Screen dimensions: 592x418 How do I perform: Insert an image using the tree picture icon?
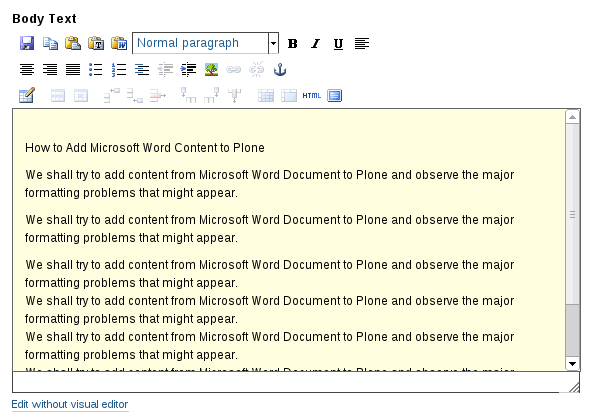point(211,69)
